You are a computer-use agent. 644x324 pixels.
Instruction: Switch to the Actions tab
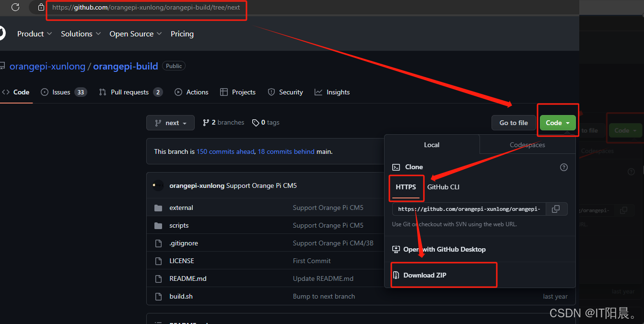click(x=191, y=92)
